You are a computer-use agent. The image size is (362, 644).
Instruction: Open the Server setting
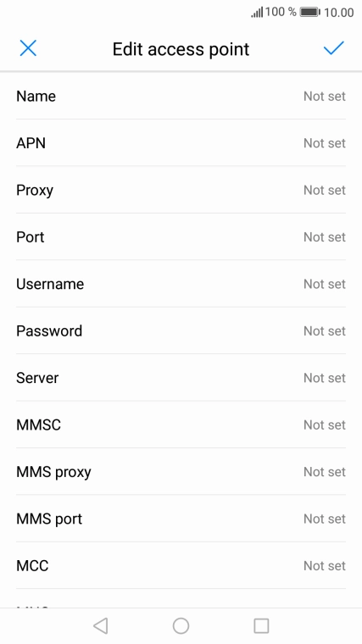click(x=181, y=377)
